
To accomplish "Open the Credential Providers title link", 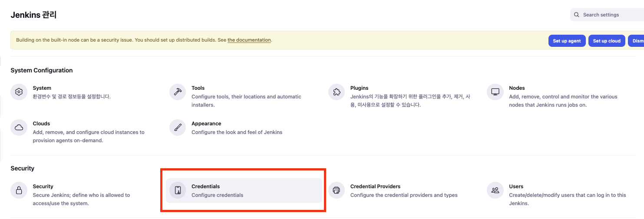I will pyautogui.click(x=375, y=186).
